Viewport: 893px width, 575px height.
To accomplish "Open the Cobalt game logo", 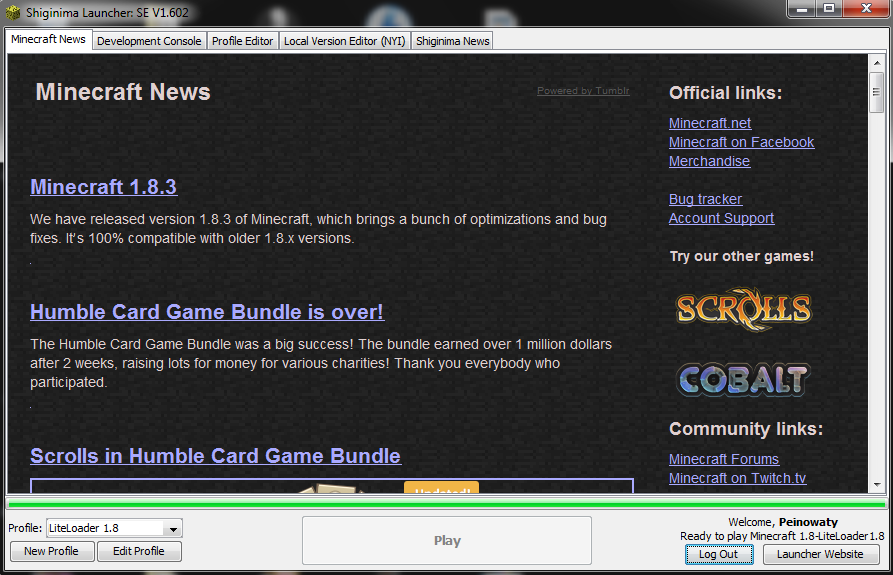I will click(744, 379).
